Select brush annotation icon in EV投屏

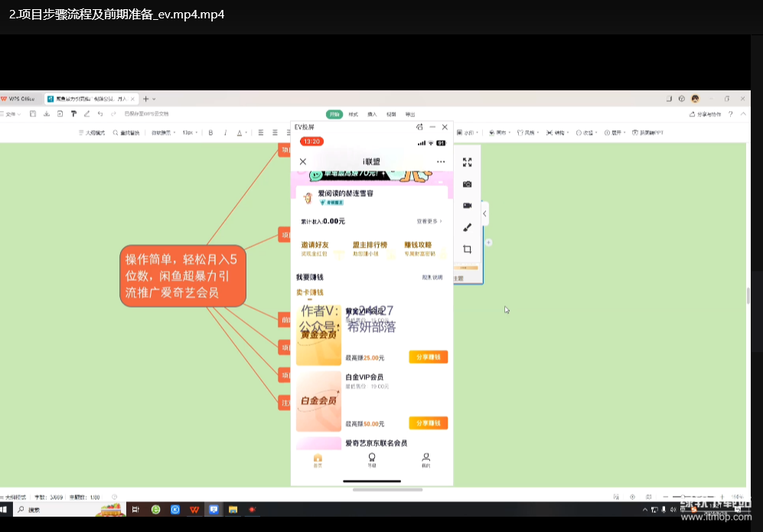coord(467,227)
